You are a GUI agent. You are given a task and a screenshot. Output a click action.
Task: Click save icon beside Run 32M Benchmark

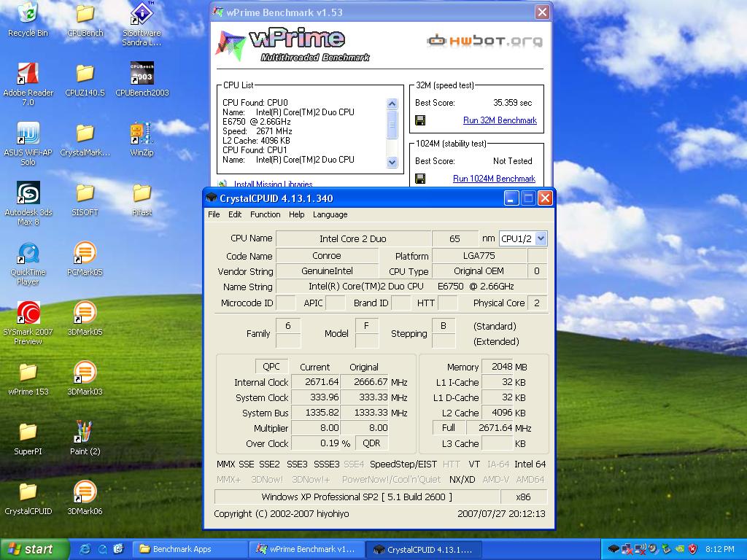[x=420, y=120]
